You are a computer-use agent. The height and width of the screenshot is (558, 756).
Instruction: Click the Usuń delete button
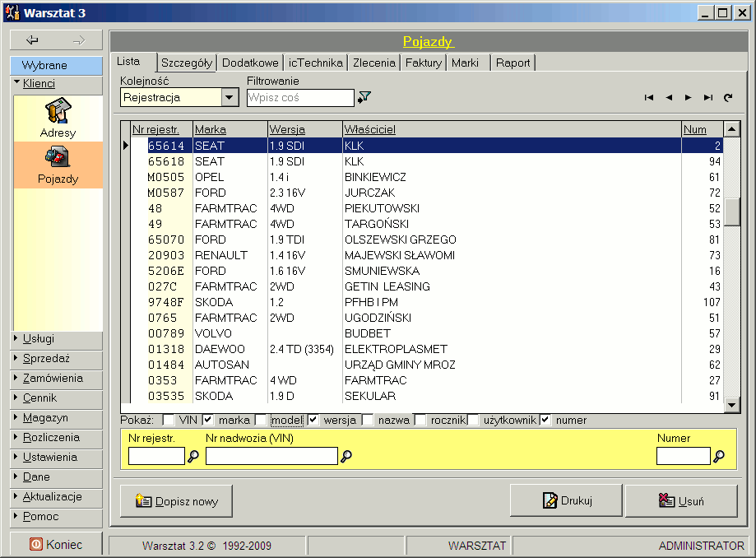(681, 500)
